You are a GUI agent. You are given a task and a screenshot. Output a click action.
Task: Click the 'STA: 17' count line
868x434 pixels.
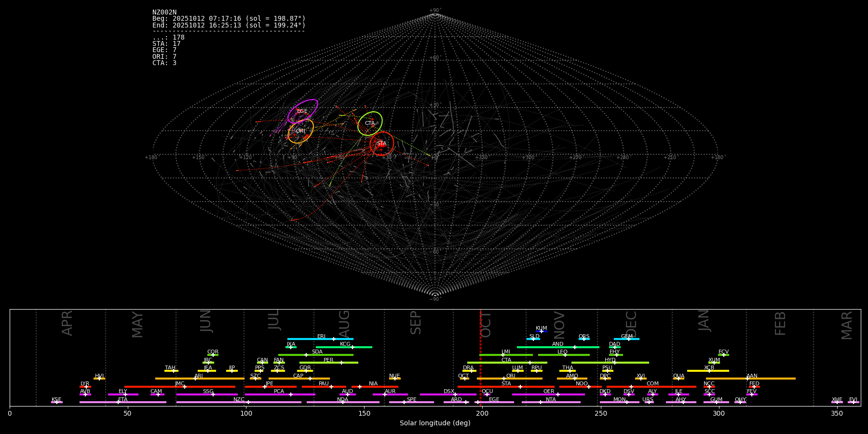coord(166,44)
